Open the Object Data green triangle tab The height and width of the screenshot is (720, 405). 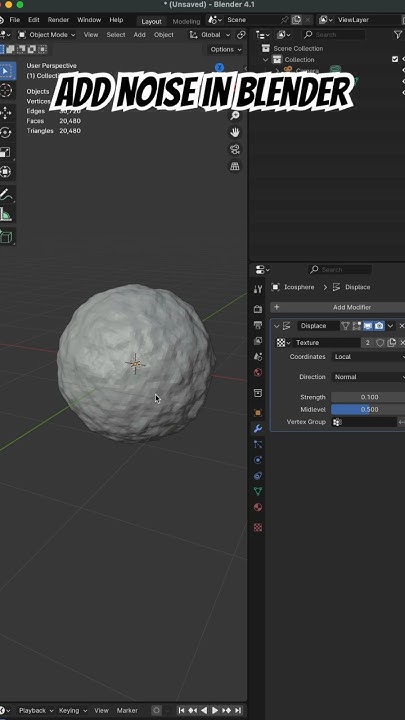258,491
